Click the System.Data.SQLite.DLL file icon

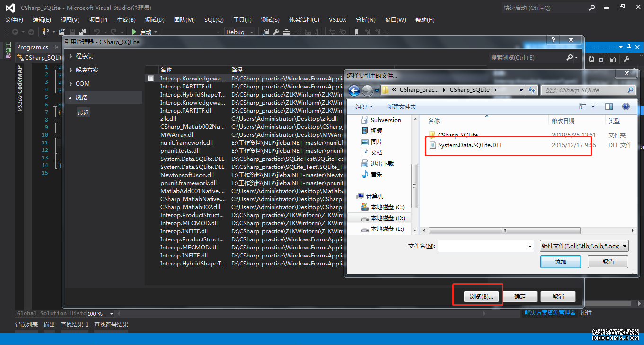432,145
